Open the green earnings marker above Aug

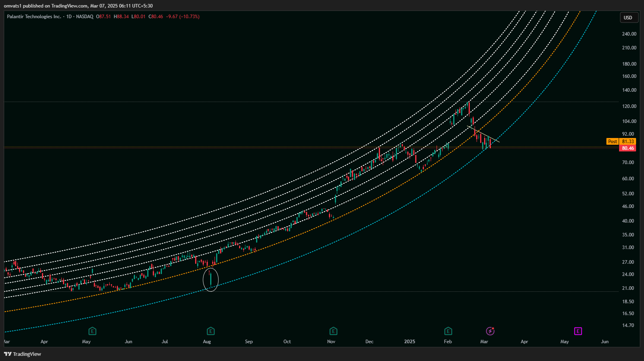coord(211,331)
